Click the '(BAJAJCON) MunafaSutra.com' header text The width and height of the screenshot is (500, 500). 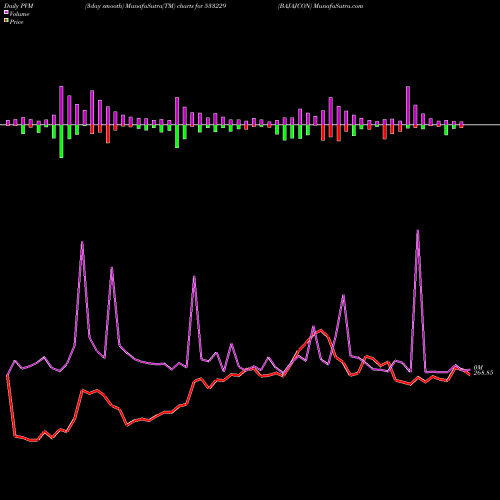coord(320,6)
